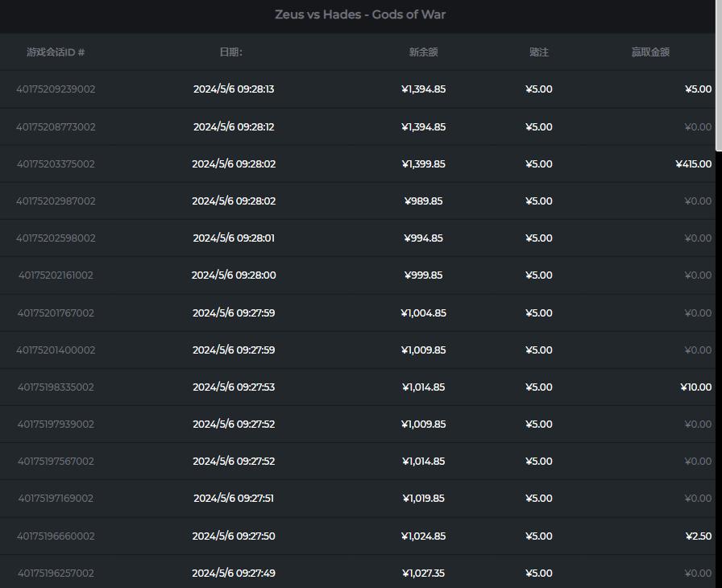Click the new balance ¥1,024.85
This screenshot has width=722, height=588.
[424, 536]
